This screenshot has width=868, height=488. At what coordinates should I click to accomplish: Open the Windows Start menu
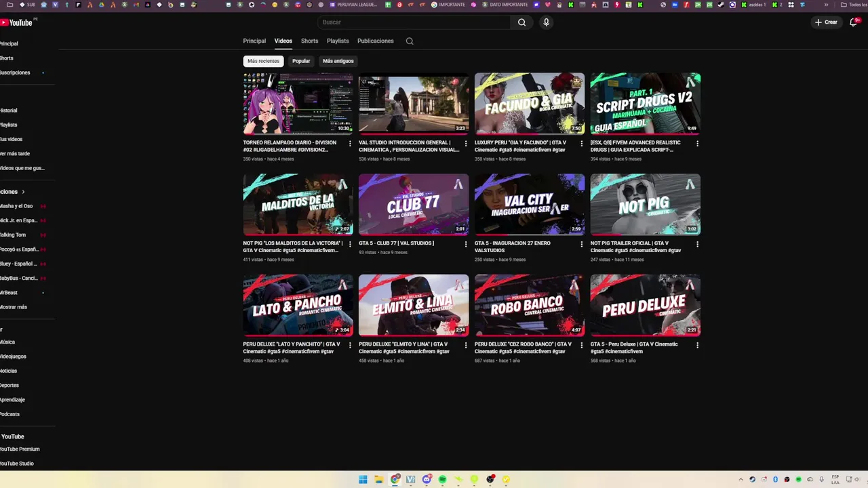[x=363, y=479]
